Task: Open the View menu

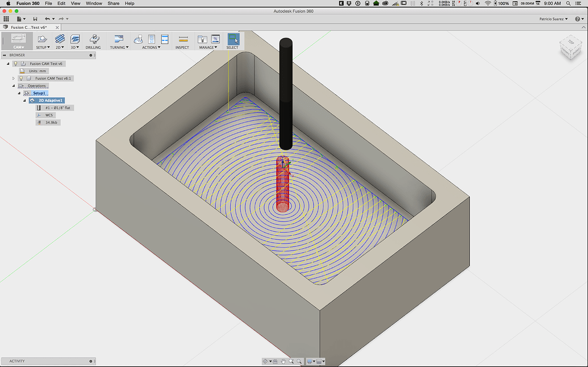Action: pos(76,3)
